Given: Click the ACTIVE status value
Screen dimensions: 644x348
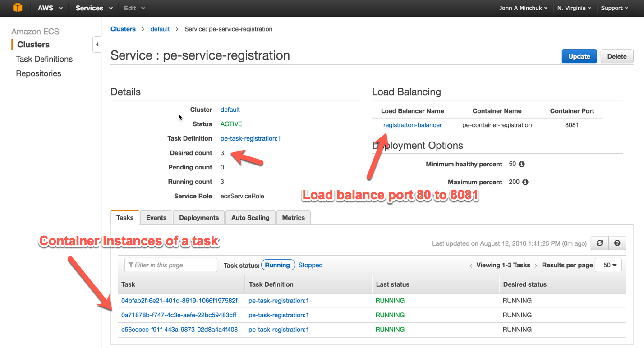Looking at the screenshot, I should [x=231, y=124].
